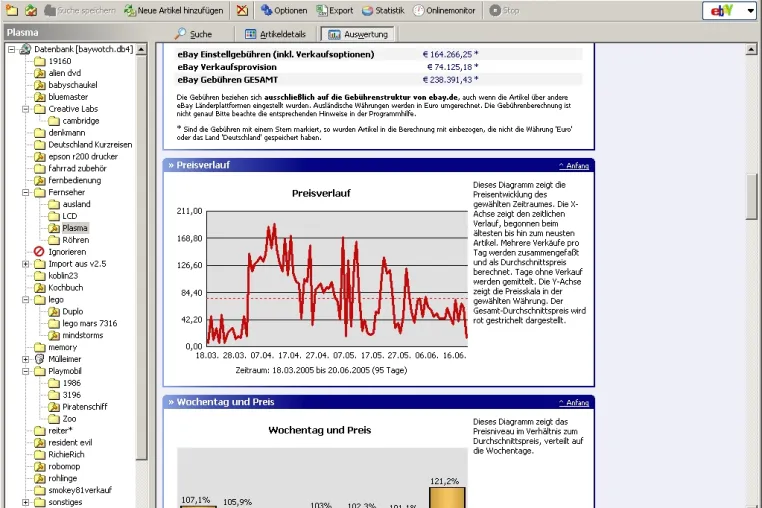The width and height of the screenshot is (762, 508).
Task: Click the report vertical scrollbar thumb
Action: coord(751,197)
